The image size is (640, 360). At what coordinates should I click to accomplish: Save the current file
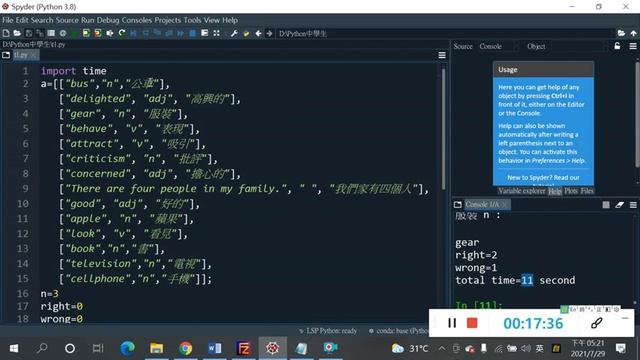coord(29,33)
